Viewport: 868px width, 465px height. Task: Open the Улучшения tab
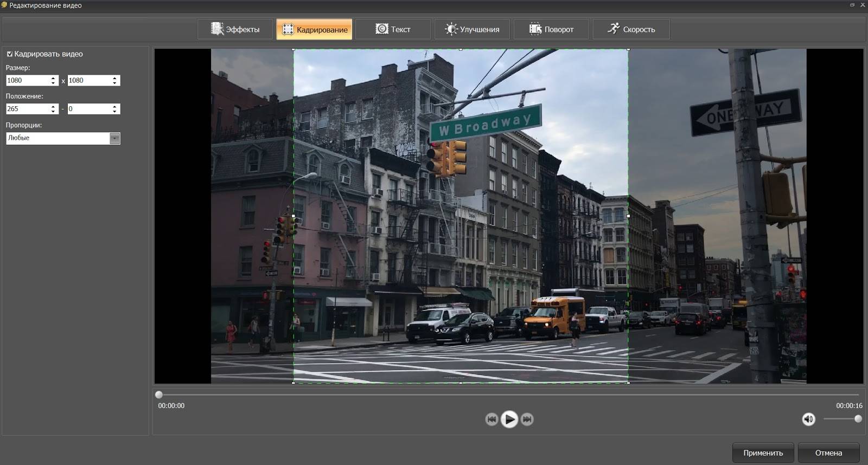pyautogui.click(x=472, y=29)
